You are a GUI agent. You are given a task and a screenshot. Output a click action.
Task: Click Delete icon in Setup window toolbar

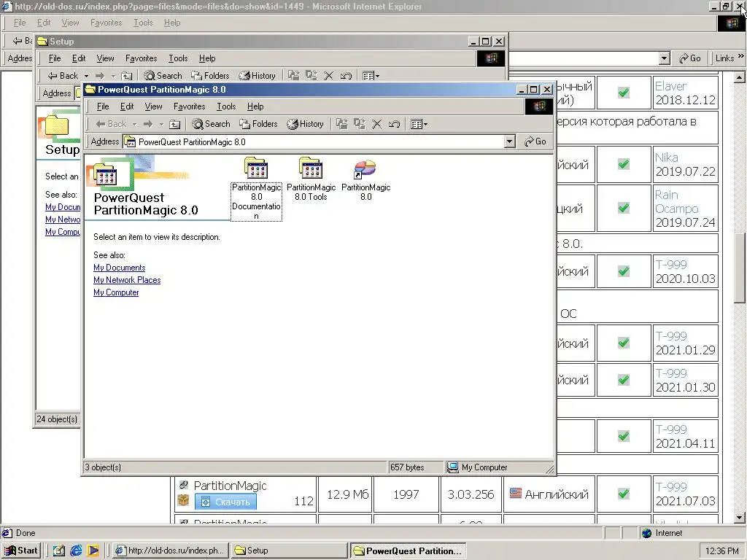328,76
